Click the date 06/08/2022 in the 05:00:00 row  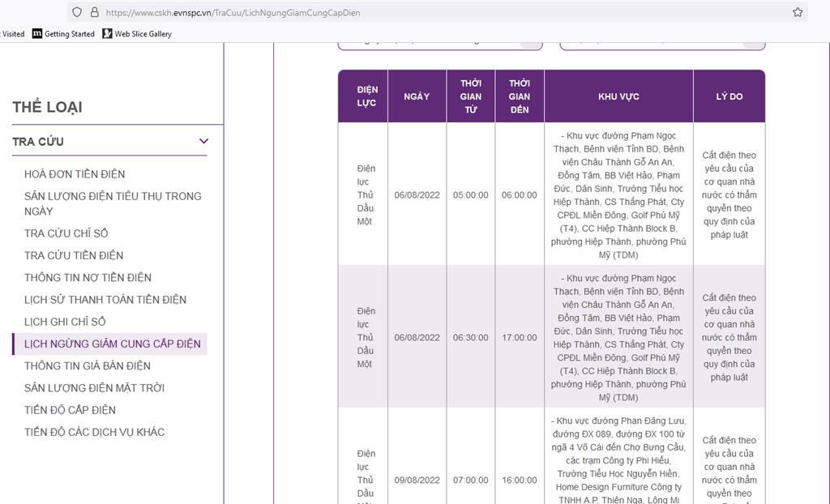coord(417,194)
